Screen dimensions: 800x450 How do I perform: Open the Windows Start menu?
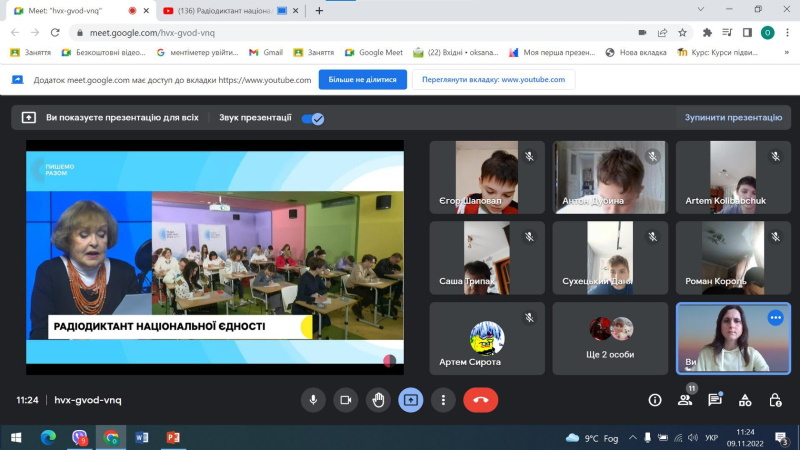pyautogui.click(x=16, y=438)
